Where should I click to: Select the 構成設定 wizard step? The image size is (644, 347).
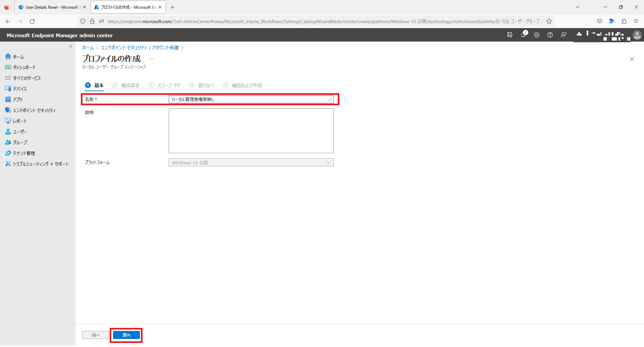[x=126, y=85]
